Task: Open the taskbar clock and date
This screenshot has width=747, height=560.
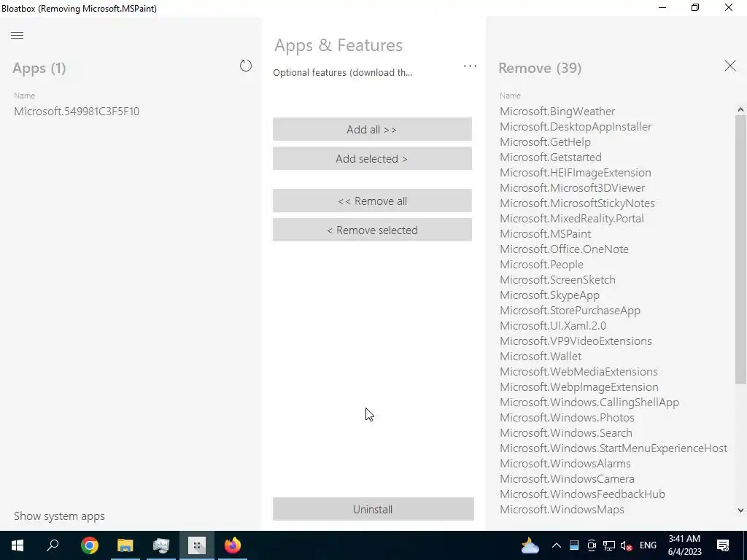Action: pos(684,545)
